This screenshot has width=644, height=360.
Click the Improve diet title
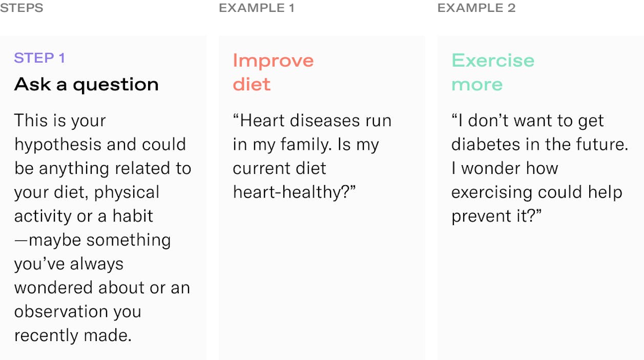[x=273, y=72]
